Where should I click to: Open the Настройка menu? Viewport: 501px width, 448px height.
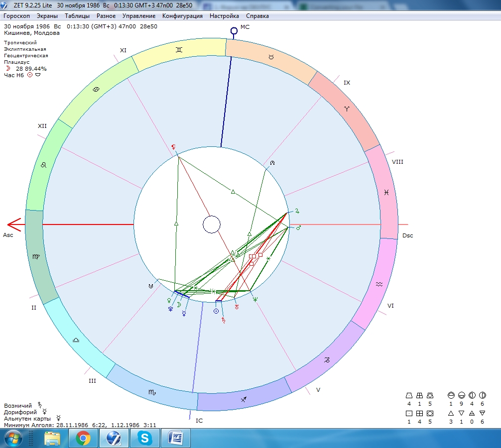click(x=224, y=16)
